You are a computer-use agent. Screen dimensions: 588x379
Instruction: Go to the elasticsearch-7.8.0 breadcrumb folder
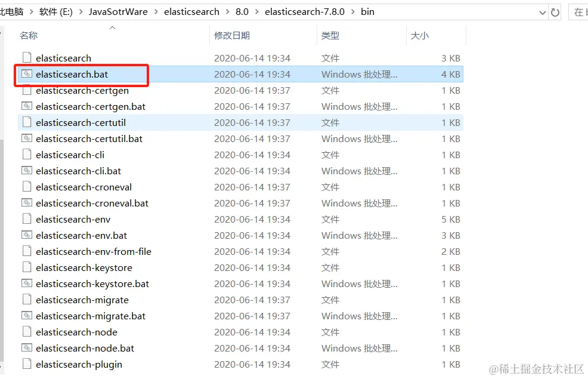[x=305, y=12]
